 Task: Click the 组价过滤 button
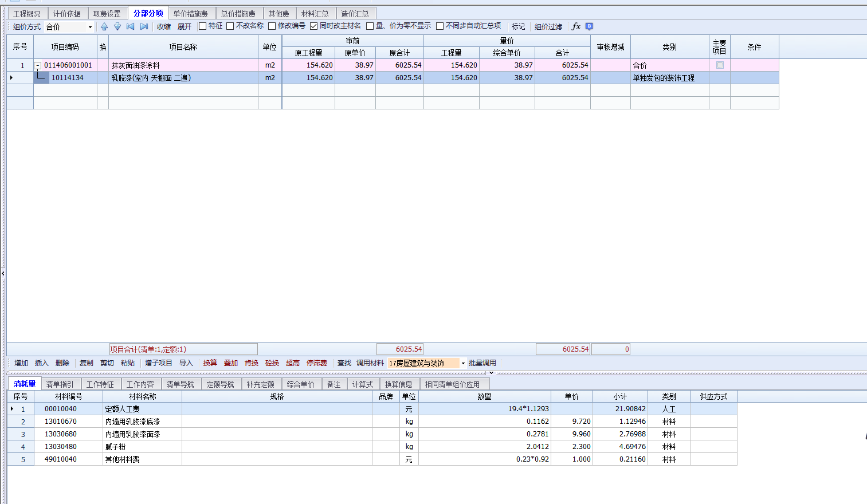click(548, 26)
